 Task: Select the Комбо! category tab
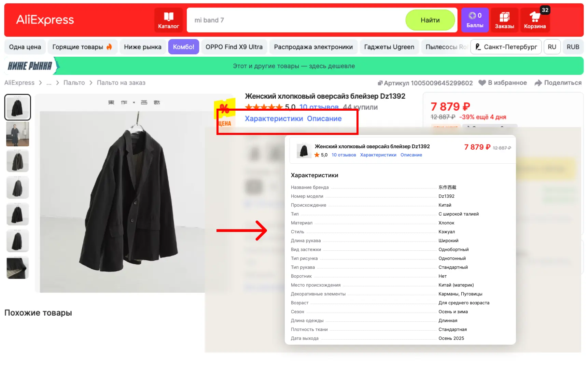183,47
